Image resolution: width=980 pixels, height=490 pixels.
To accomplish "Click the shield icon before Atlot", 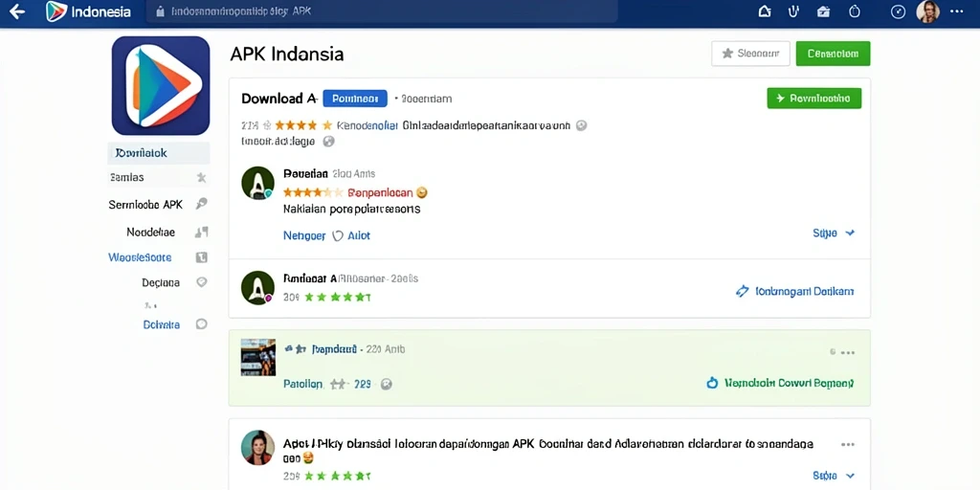I will coord(338,235).
